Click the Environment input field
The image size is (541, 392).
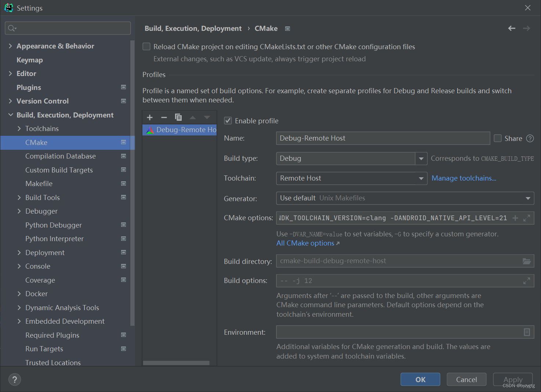tap(405, 332)
